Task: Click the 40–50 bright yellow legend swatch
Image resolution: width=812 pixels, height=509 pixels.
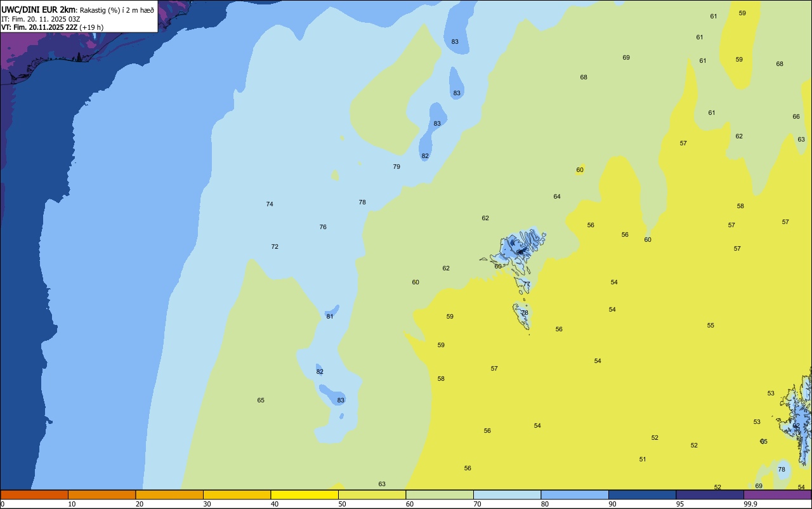Action: click(304, 494)
